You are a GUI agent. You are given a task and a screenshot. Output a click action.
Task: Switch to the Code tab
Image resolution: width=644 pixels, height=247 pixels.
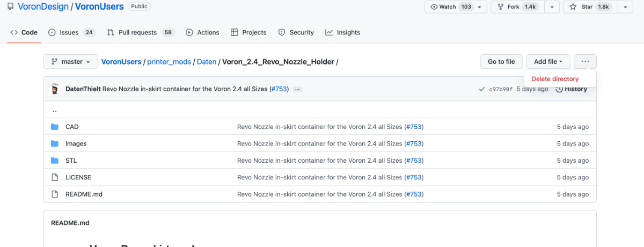(24, 32)
